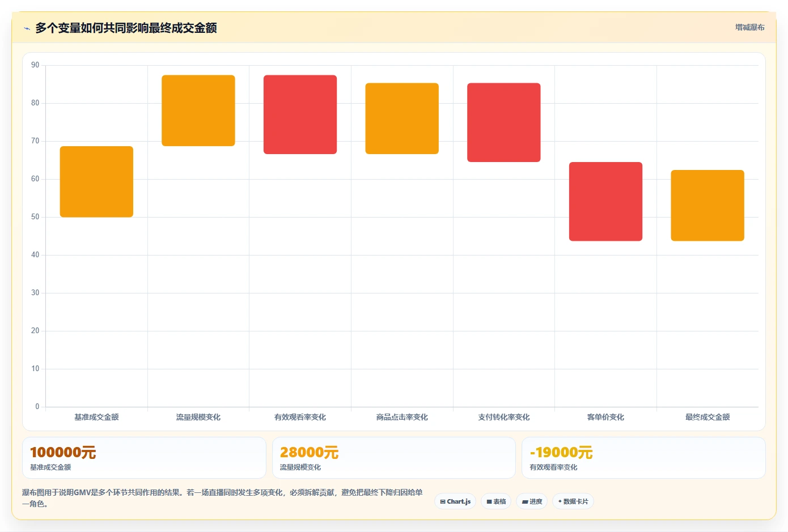Click the x-axis label 最终成交金额

point(707,417)
